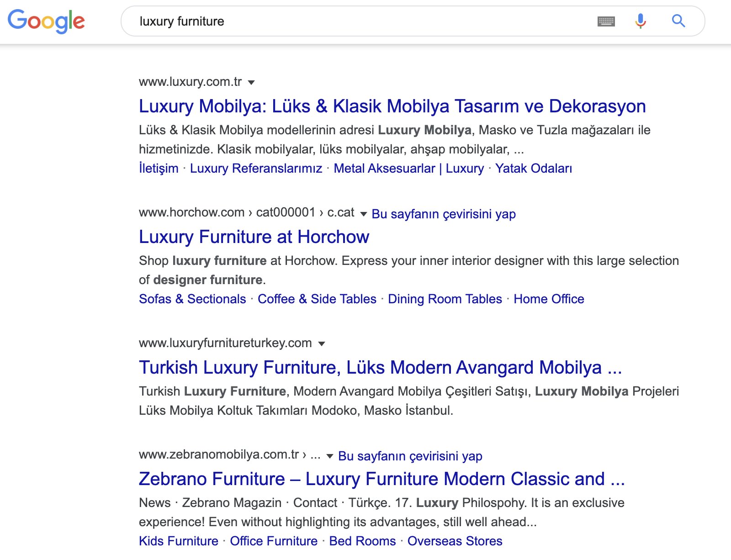Open the on-screen keyboard icon
Image resolution: width=731 pixels, height=560 pixels.
coord(606,21)
